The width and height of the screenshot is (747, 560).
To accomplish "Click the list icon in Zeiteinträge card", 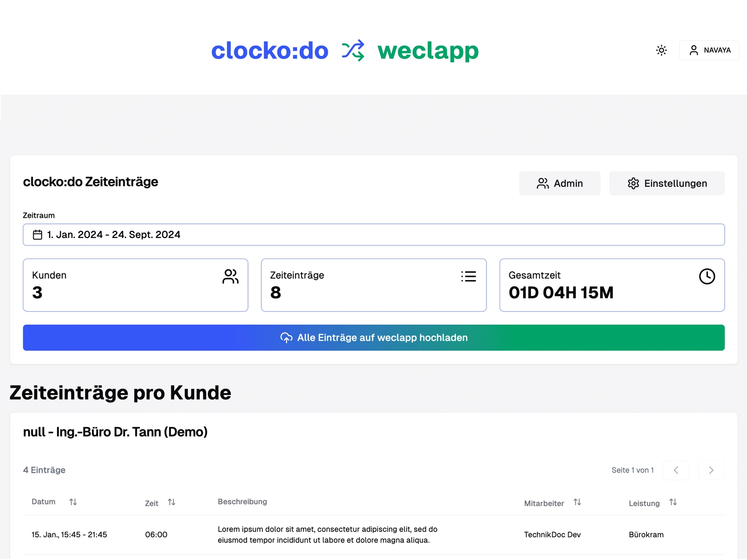I will pos(469,276).
